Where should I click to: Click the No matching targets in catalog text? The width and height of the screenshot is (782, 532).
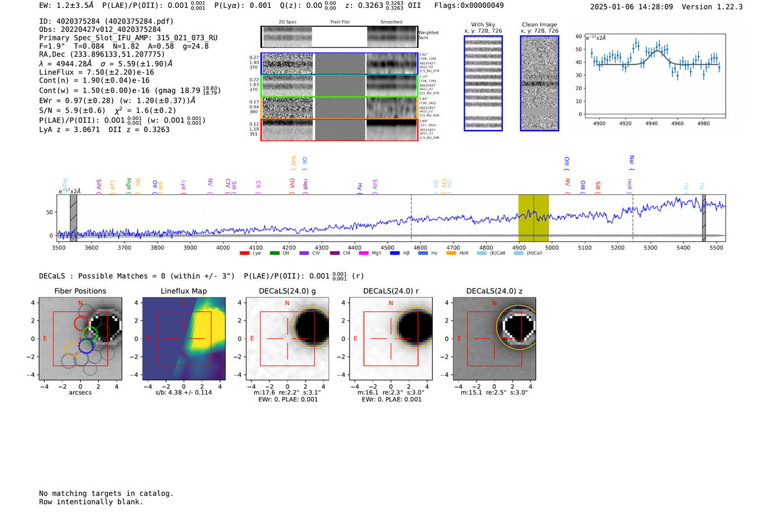coord(106,493)
